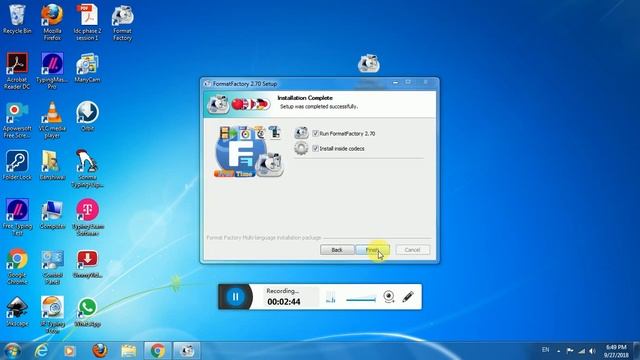The height and width of the screenshot is (360, 640).
Task: Select the Orbit downloader desktop icon
Action: click(87, 116)
